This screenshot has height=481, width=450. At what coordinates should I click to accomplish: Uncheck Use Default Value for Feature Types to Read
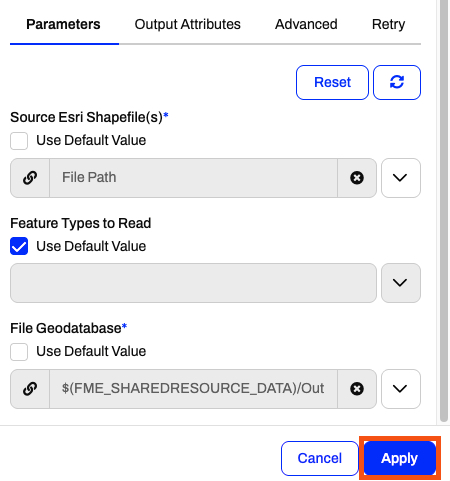coord(19,246)
